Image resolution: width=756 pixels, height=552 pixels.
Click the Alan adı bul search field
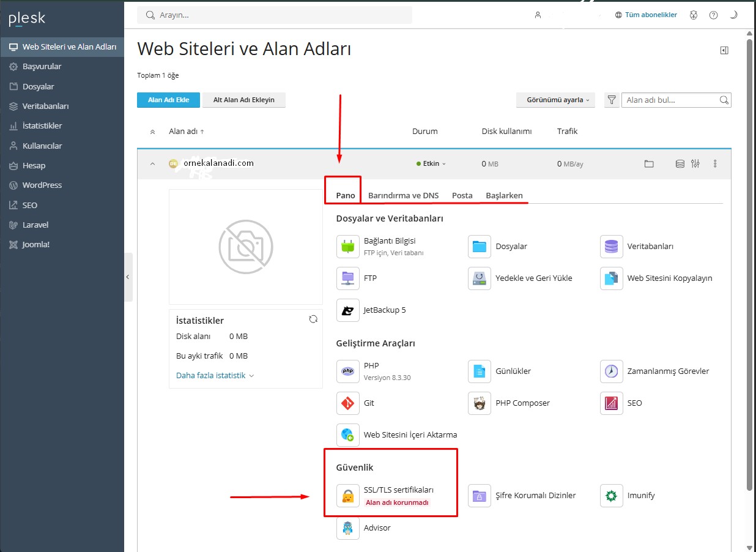coord(670,100)
